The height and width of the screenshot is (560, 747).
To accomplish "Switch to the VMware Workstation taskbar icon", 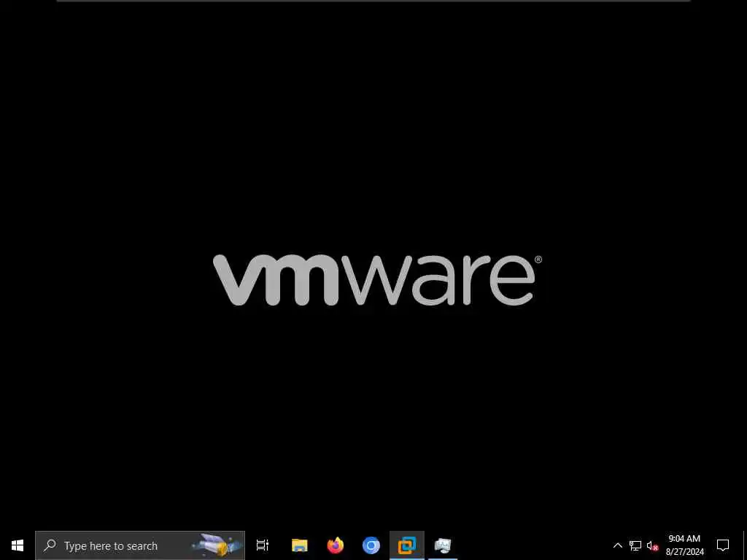I will (407, 545).
